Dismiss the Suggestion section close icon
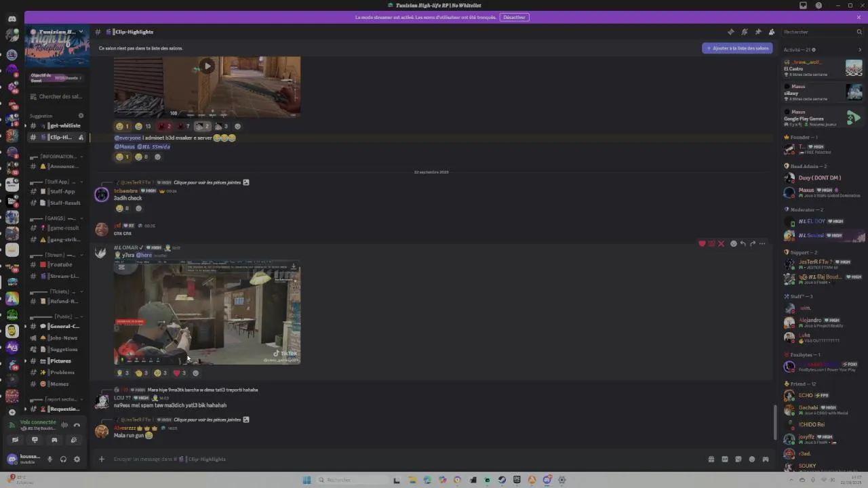This screenshot has height=488, width=868. pos(81,116)
